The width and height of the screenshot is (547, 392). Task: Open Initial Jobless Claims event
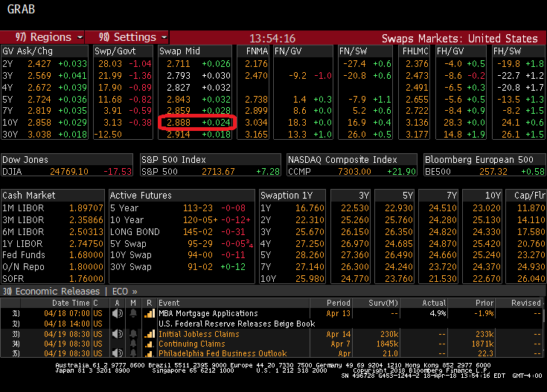199,334
